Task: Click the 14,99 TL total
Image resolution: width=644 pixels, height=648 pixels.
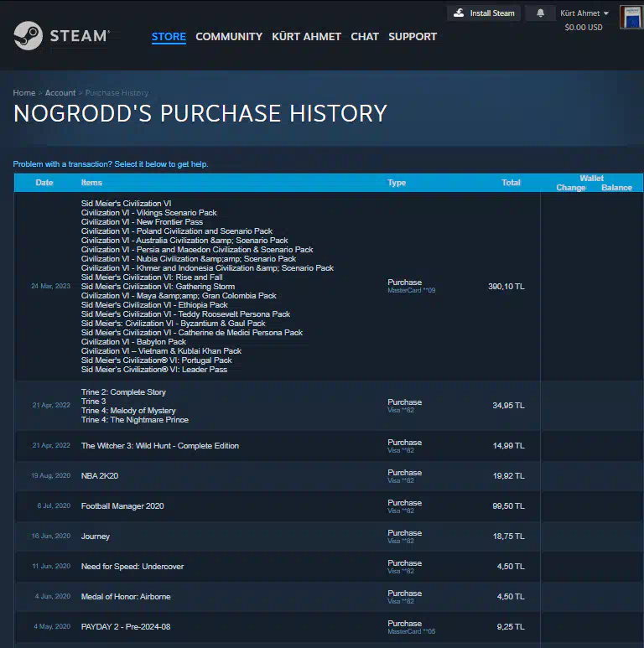Action: point(508,445)
